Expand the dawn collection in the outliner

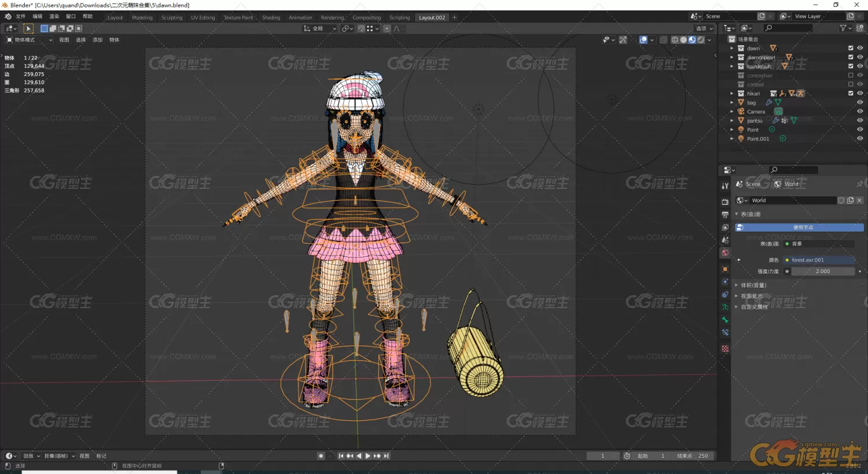point(732,48)
